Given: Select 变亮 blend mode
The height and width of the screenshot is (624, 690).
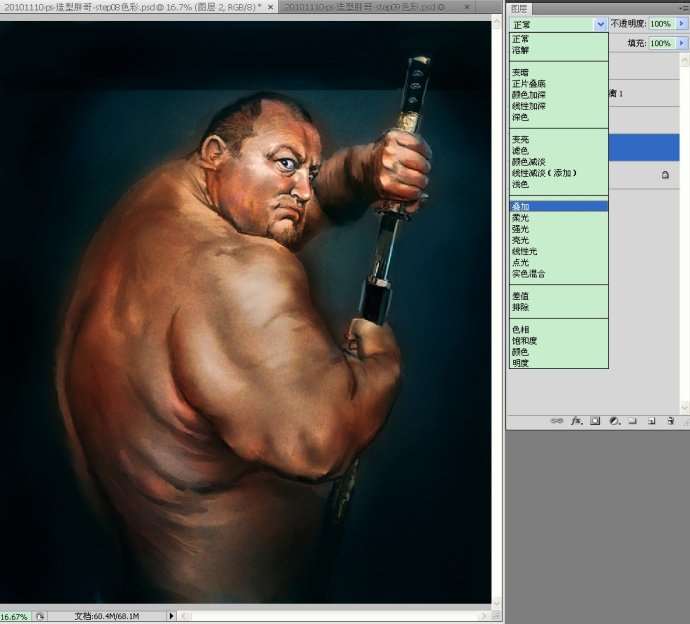Looking at the screenshot, I should click(559, 139).
